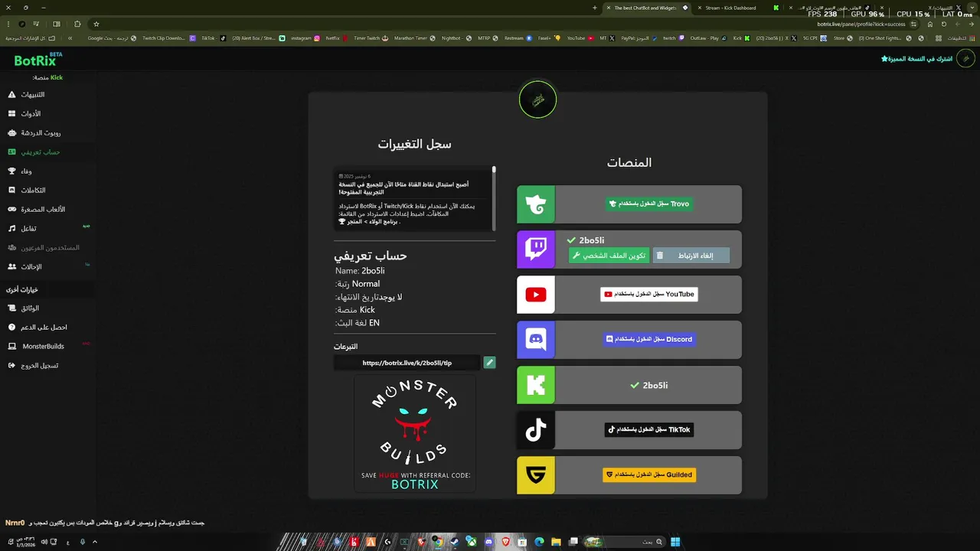The image size is (980, 551).
Task: Click the YouTube platform icon
Action: pyautogui.click(x=536, y=295)
